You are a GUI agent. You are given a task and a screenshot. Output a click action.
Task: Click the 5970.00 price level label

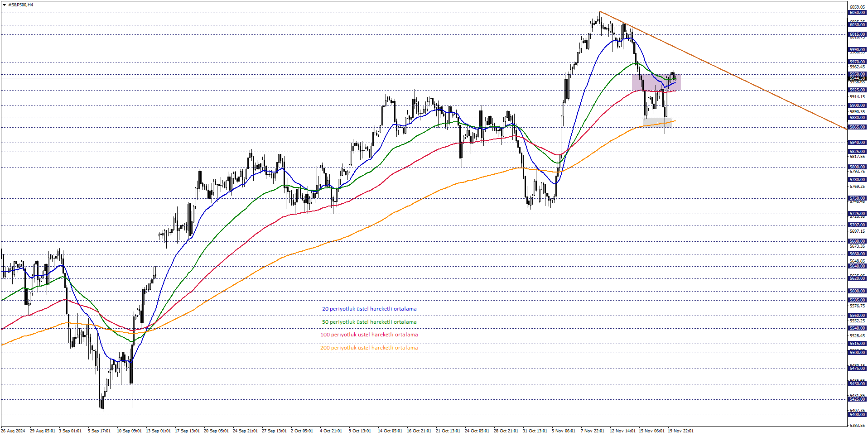point(857,62)
